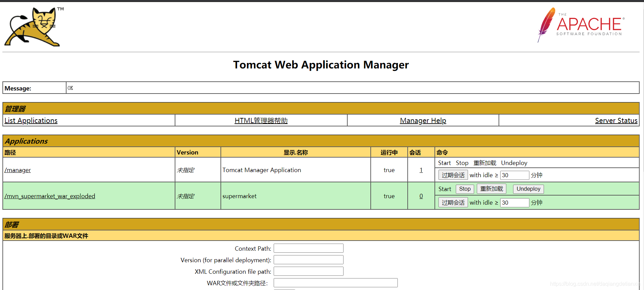
Task: Click the running 'true' value for supermarket
Action: (x=389, y=196)
